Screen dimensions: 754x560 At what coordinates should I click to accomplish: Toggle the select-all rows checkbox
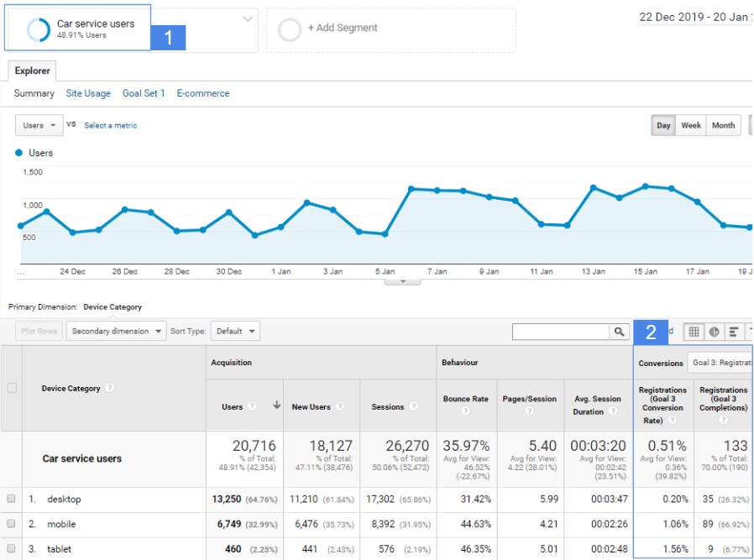pyautogui.click(x=12, y=388)
